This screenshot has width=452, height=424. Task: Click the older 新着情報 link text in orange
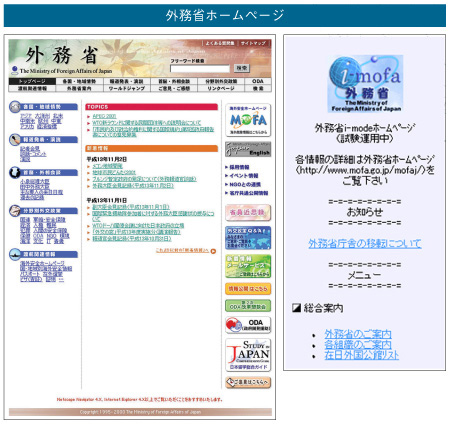pyautogui.click(x=182, y=250)
